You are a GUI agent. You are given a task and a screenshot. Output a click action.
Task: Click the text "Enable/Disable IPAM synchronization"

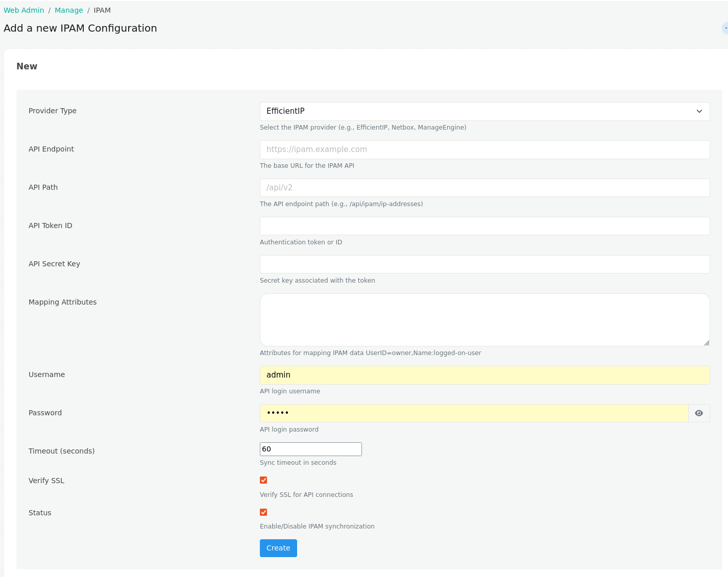click(317, 526)
